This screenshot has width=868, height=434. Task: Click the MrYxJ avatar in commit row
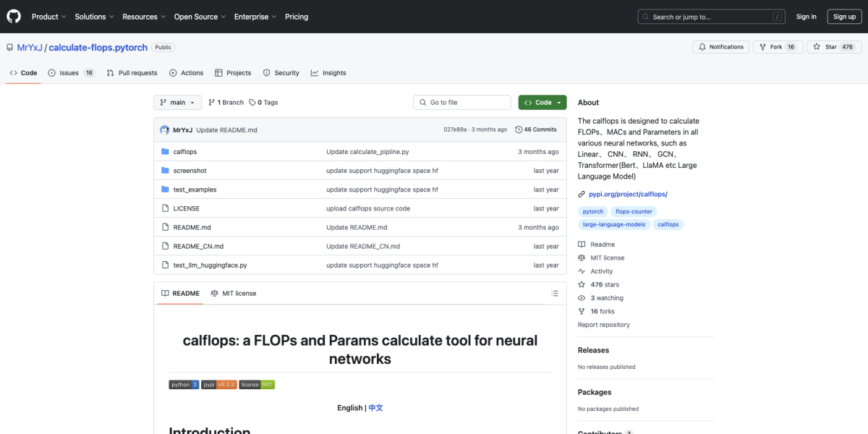(164, 130)
